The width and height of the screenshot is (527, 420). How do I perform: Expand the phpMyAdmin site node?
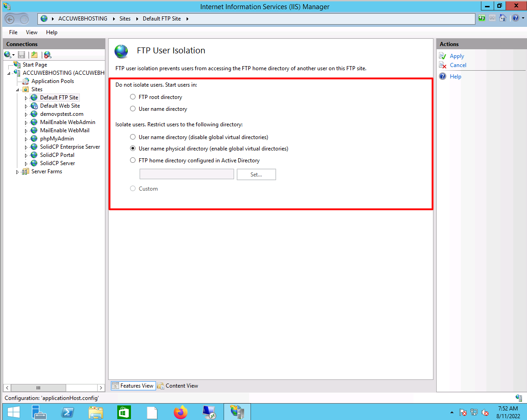[26, 139]
